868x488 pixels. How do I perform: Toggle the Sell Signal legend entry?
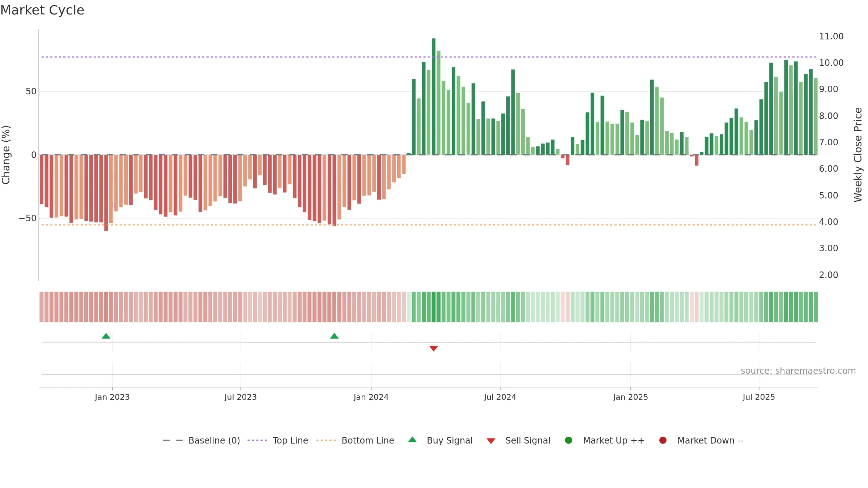[x=518, y=440]
